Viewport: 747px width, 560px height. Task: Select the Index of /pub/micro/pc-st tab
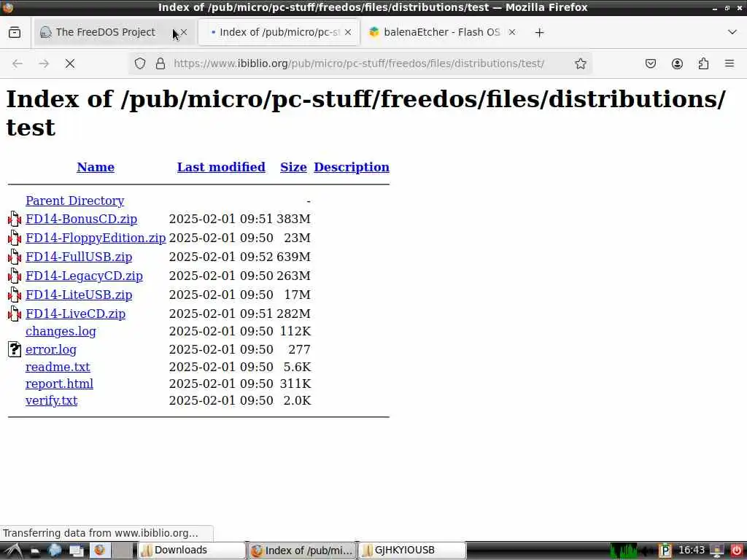279,32
